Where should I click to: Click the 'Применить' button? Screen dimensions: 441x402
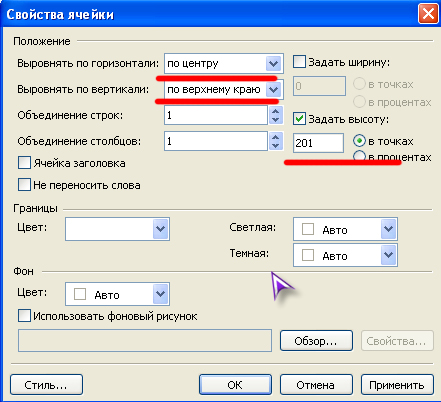point(397,385)
